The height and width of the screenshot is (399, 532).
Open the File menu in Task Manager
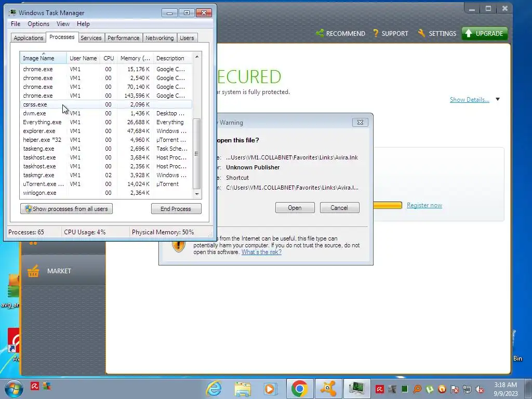(x=16, y=24)
